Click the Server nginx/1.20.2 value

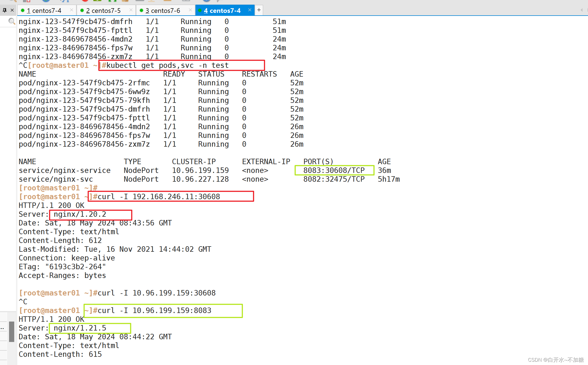80,214
